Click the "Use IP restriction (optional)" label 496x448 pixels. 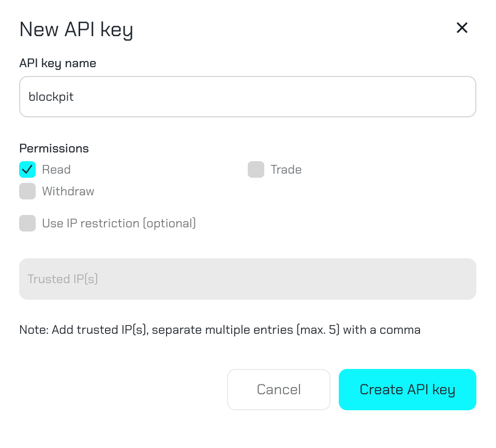[x=119, y=223]
